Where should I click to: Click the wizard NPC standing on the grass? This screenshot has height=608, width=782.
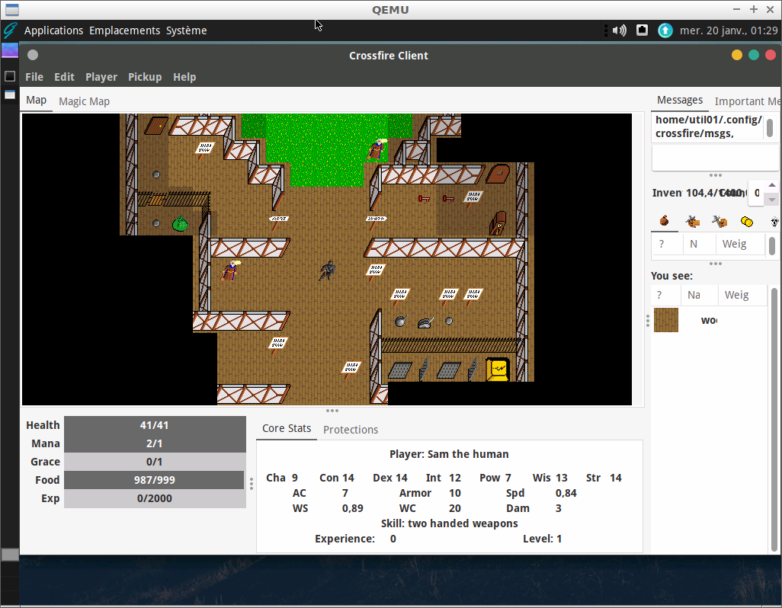[x=378, y=149]
